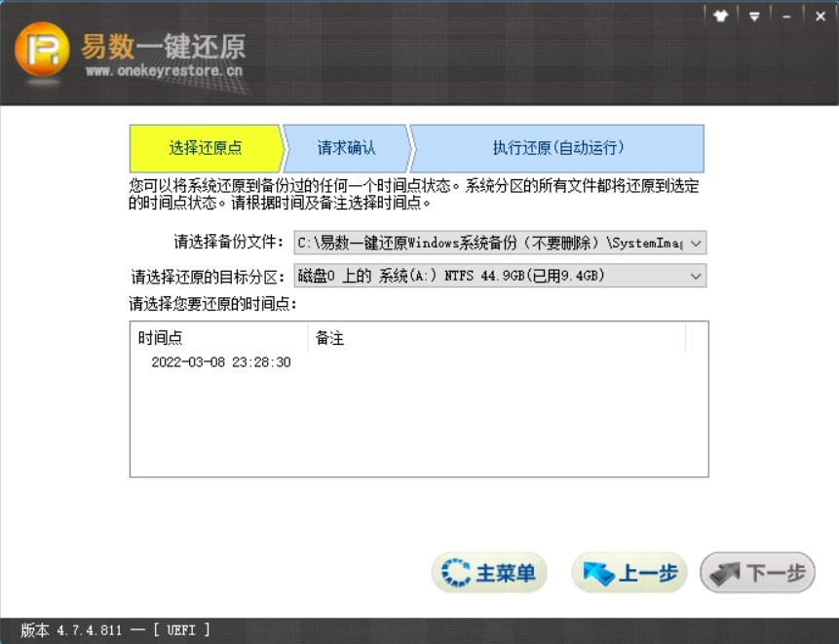Select the 执行还原(自动运行) step tab
This screenshot has height=644, width=839.
coord(557,148)
